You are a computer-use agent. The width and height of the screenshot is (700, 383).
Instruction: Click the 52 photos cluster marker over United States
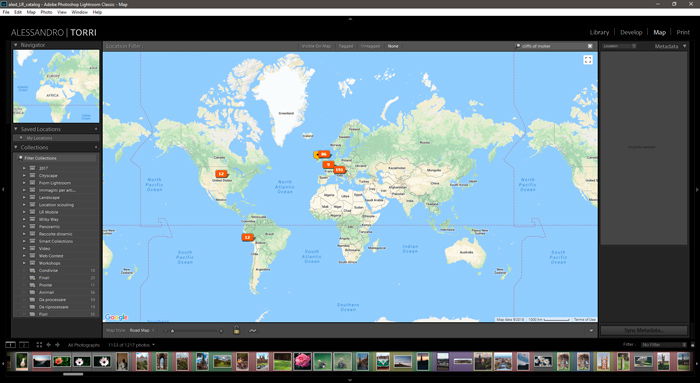point(221,174)
